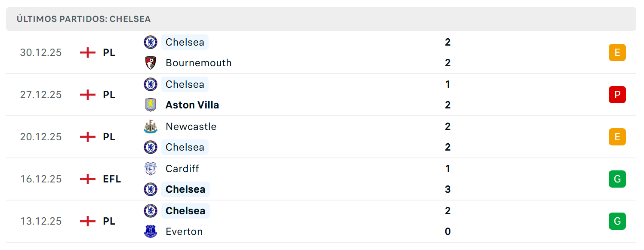Select highlighted Chelsea name in 13.12.25 match
This screenshot has width=644, height=250.
pos(185,211)
